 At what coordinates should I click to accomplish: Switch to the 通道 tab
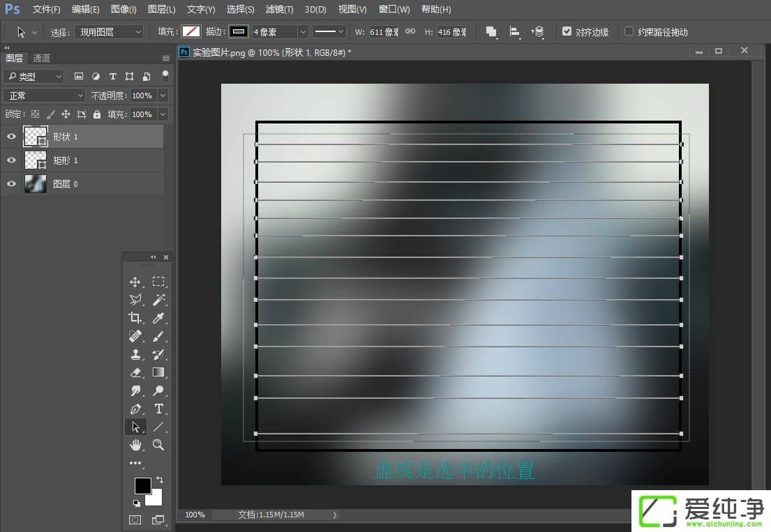[x=40, y=58]
